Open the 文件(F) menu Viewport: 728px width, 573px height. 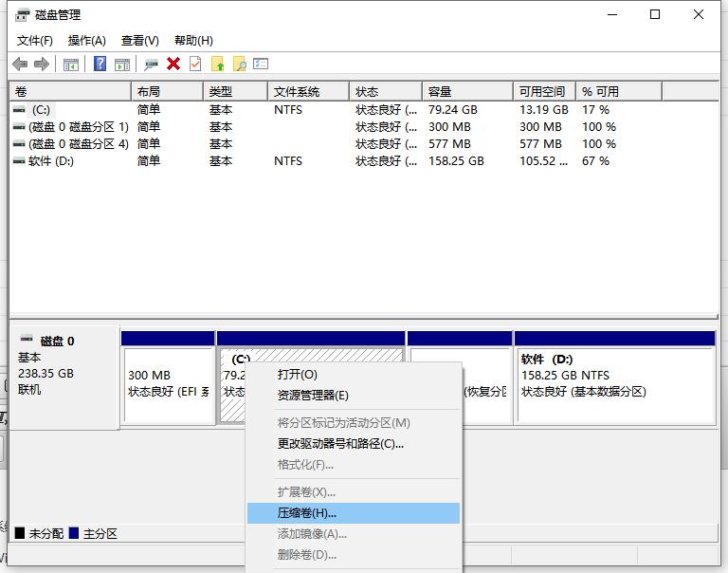tap(35, 41)
